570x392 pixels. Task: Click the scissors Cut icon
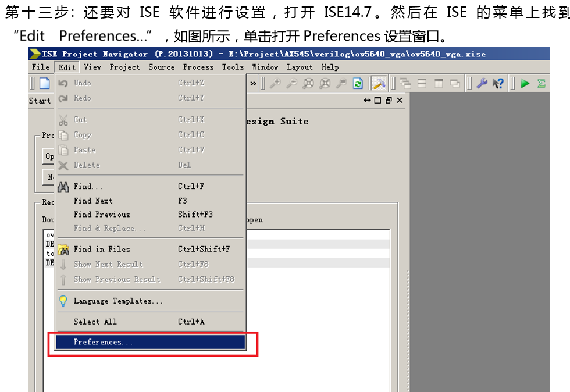click(x=63, y=120)
